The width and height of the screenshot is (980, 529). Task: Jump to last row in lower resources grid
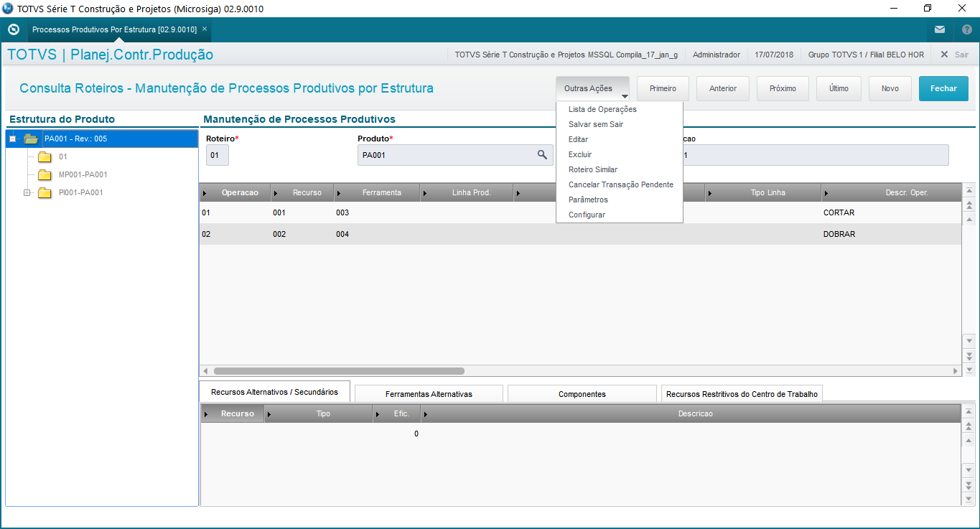tap(969, 498)
